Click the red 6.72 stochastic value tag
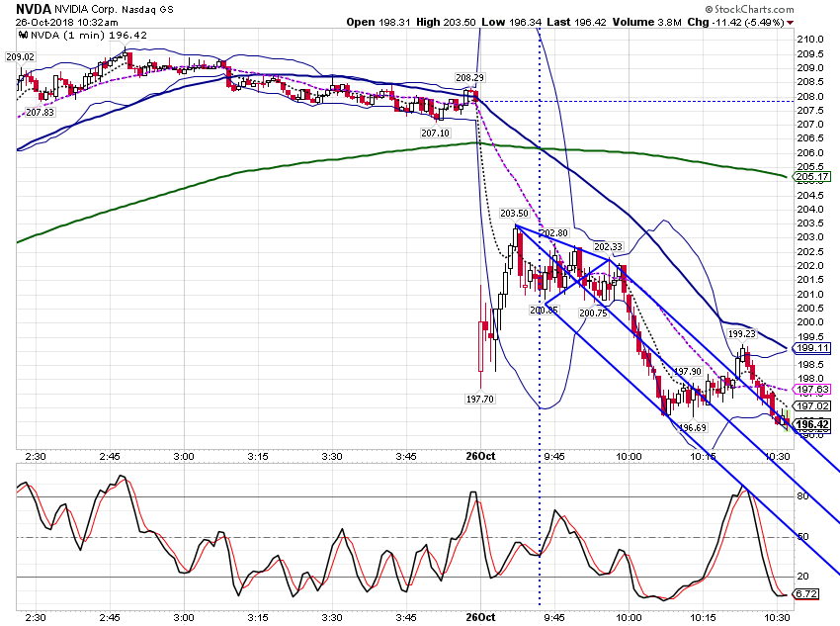The image size is (840, 626). (805, 593)
